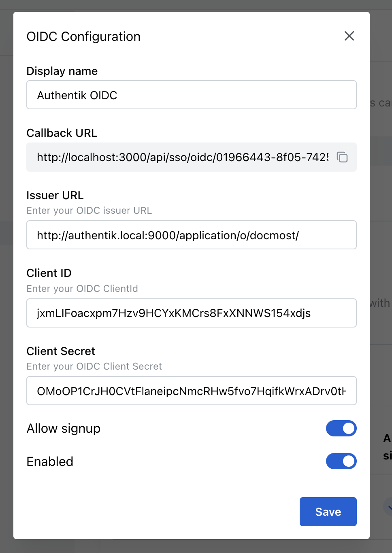392x553 pixels.
Task: Click the "Enter your OIDC issuer URL" hint
Action: click(x=89, y=211)
